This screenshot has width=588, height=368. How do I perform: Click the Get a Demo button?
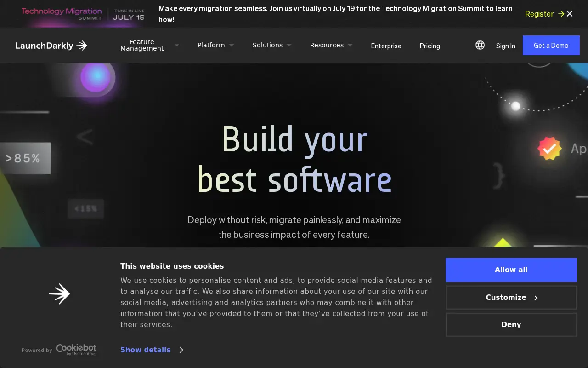click(x=551, y=46)
